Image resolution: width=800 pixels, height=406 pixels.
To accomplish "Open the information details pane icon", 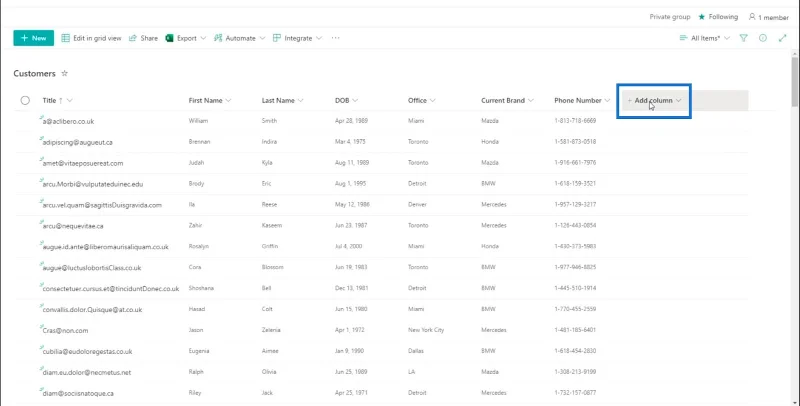I will (x=763, y=38).
